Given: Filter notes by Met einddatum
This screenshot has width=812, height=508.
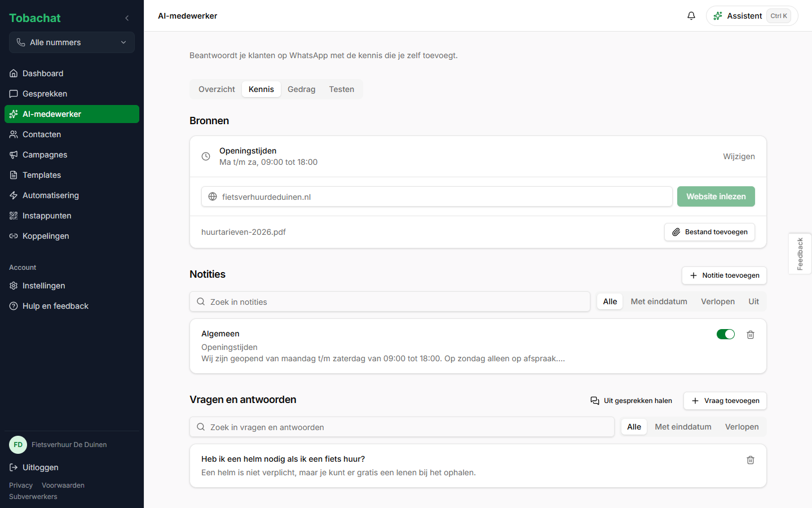Looking at the screenshot, I should point(659,301).
